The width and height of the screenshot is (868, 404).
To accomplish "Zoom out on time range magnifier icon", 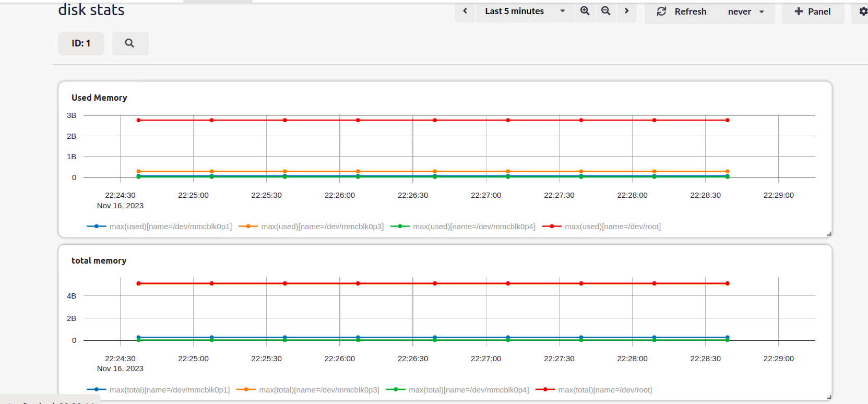I will [606, 11].
